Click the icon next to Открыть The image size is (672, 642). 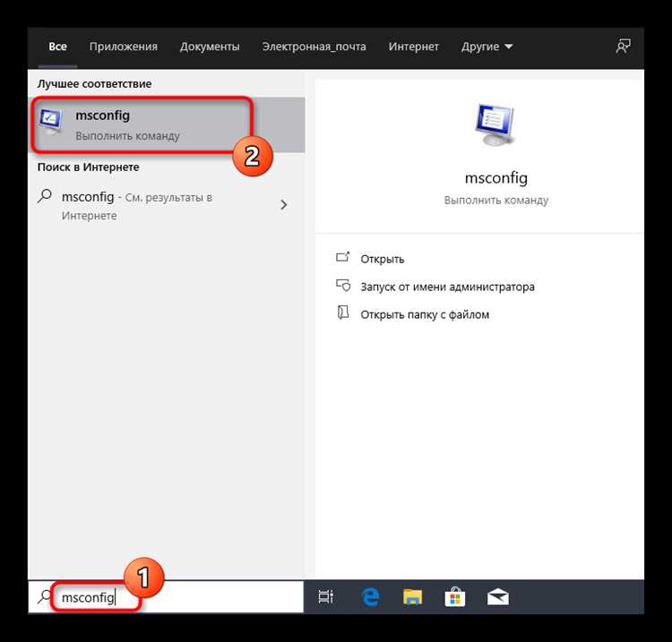(343, 257)
